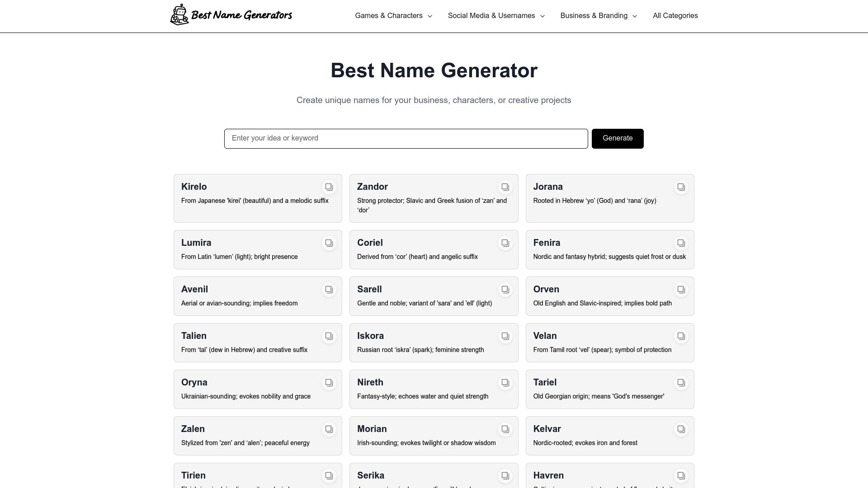Copy the name Sarell
This screenshot has height=488, width=868.
click(x=505, y=289)
